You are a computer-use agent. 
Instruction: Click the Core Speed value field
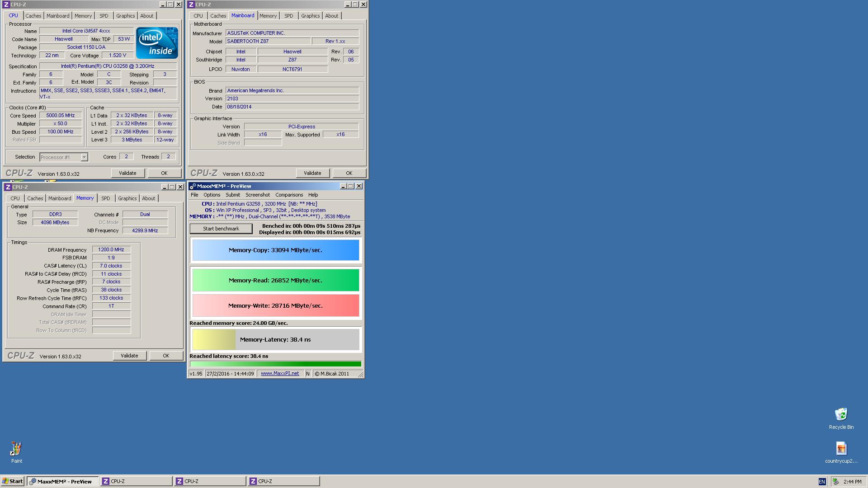click(x=61, y=116)
